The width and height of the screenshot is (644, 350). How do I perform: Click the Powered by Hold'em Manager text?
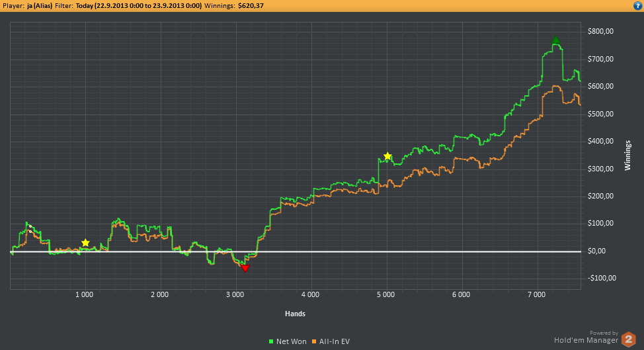(586, 337)
